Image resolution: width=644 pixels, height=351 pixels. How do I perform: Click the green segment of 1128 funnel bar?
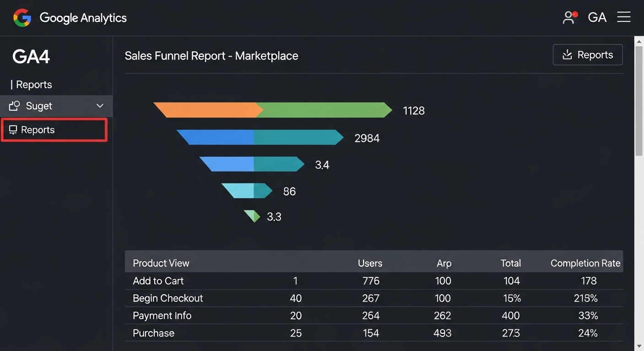click(324, 110)
